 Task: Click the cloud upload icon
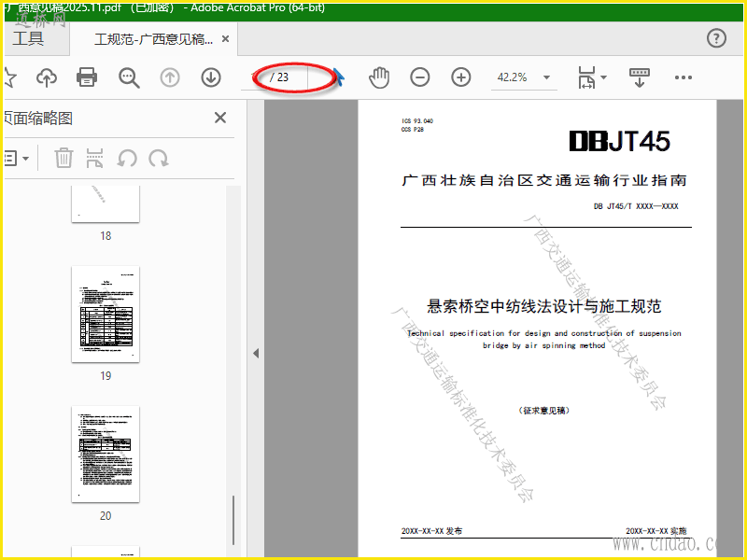tap(47, 77)
